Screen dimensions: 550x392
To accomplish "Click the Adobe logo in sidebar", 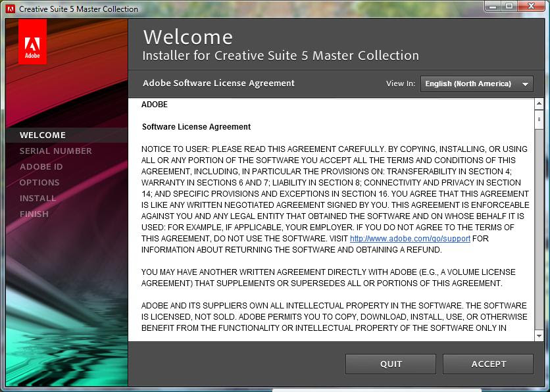I will (32, 41).
